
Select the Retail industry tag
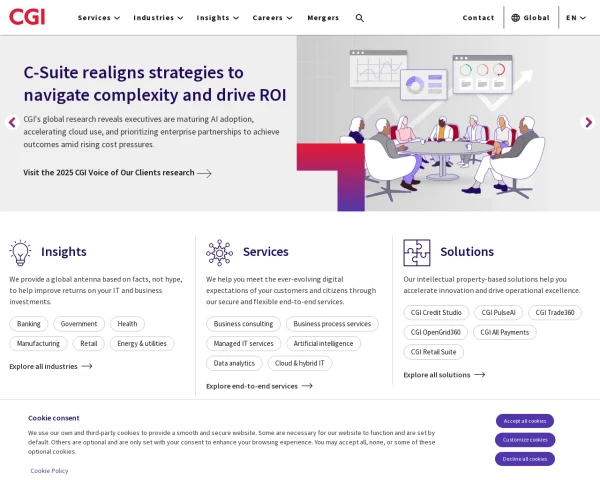click(89, 343)
